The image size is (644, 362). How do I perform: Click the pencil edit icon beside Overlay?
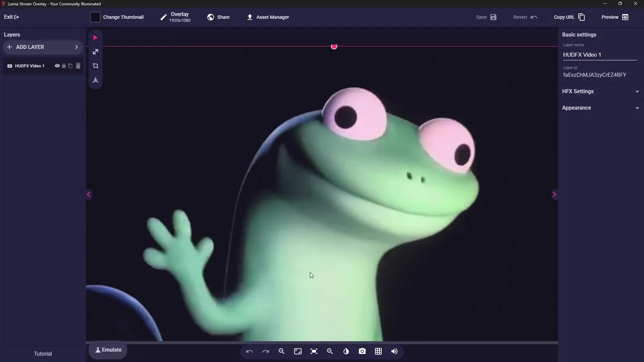[x=164, y=17]
